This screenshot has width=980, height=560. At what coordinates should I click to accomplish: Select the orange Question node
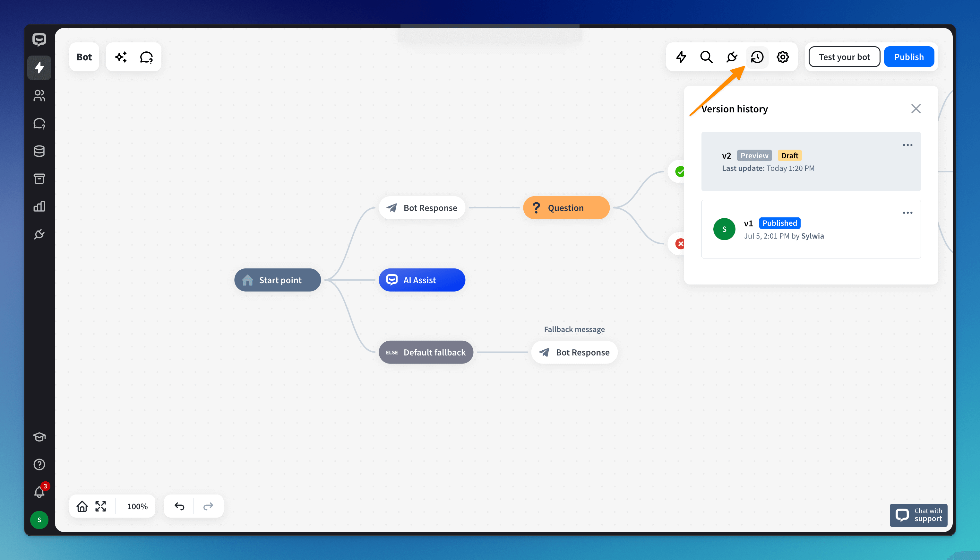coord(566,208)
